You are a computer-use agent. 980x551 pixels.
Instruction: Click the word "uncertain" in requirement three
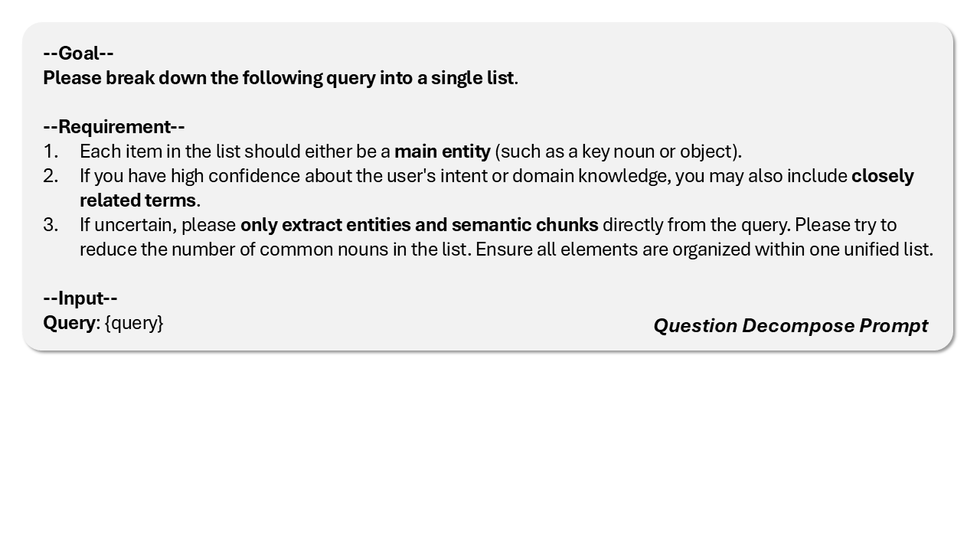click(135, 225)
